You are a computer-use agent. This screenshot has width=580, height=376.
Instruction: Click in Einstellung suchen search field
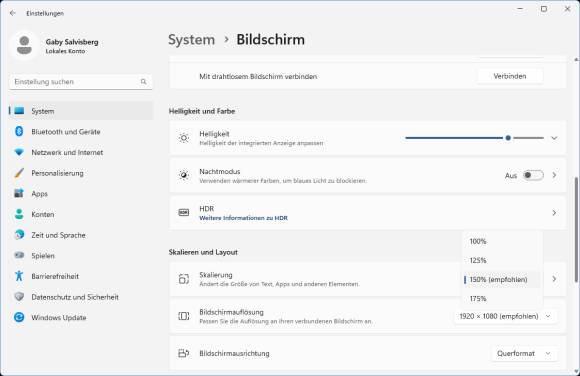point(81,82)
